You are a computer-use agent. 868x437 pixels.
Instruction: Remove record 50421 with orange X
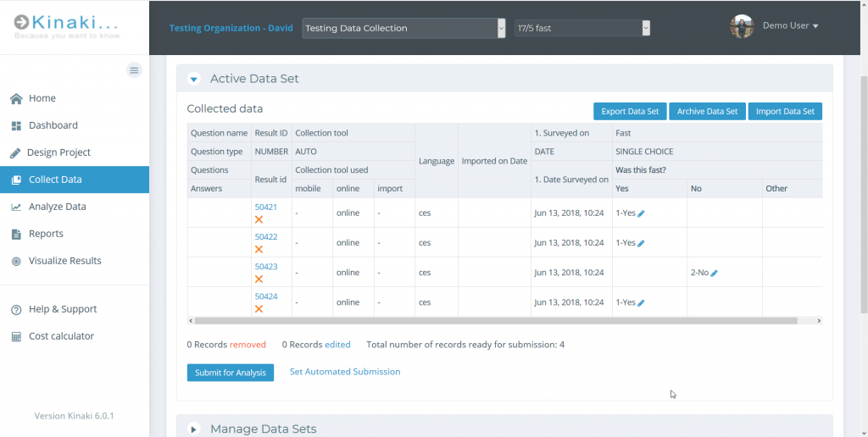259,219
